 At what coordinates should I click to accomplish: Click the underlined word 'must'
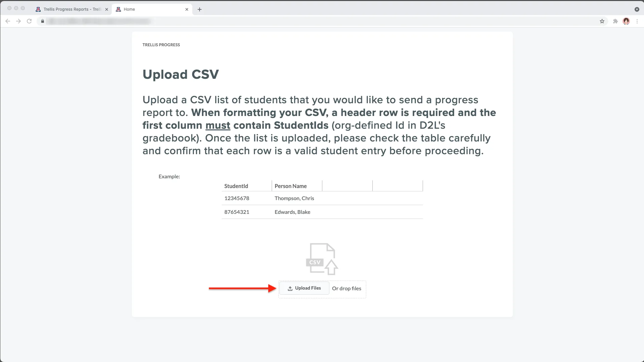click(x=218, y=125)
